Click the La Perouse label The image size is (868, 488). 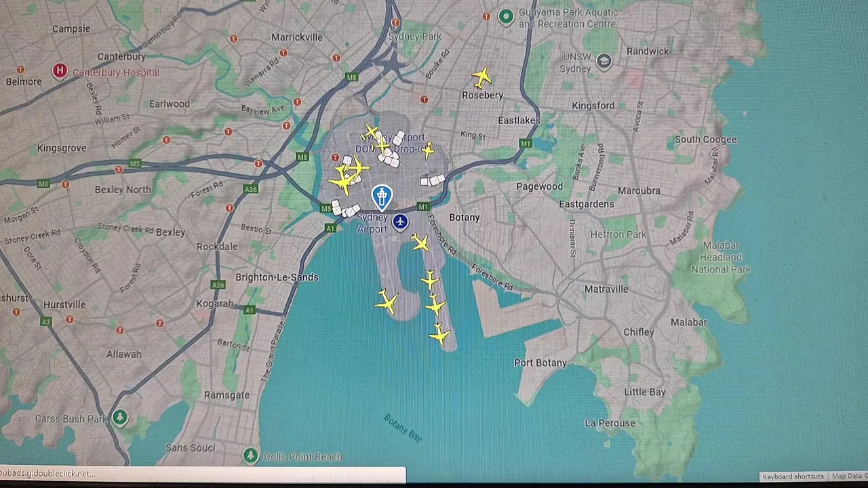pos(610,423)
